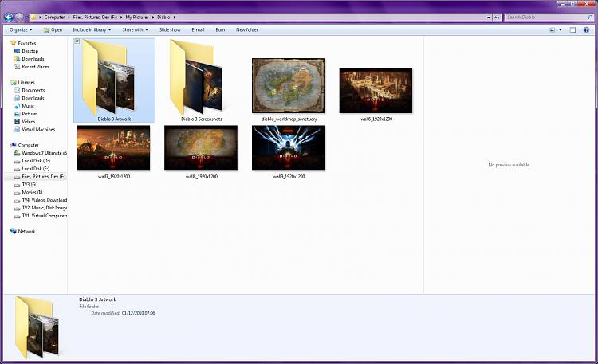Click the Forward navigation arrow
Viewport: 598px width, 364px height.
(x=18, y=18)
